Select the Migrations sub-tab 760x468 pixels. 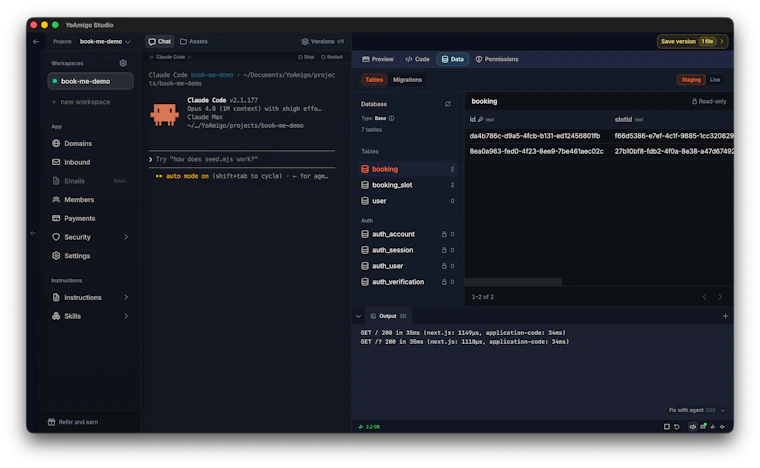(x=407, y=80)
